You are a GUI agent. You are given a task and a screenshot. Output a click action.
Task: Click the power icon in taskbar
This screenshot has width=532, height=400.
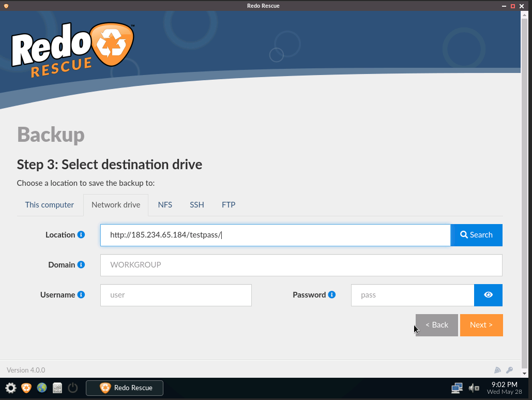pos(72,388)
